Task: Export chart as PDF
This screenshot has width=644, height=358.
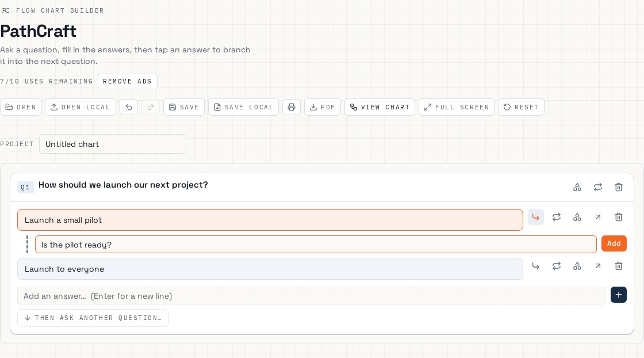Action: click(x=323, y=107)
